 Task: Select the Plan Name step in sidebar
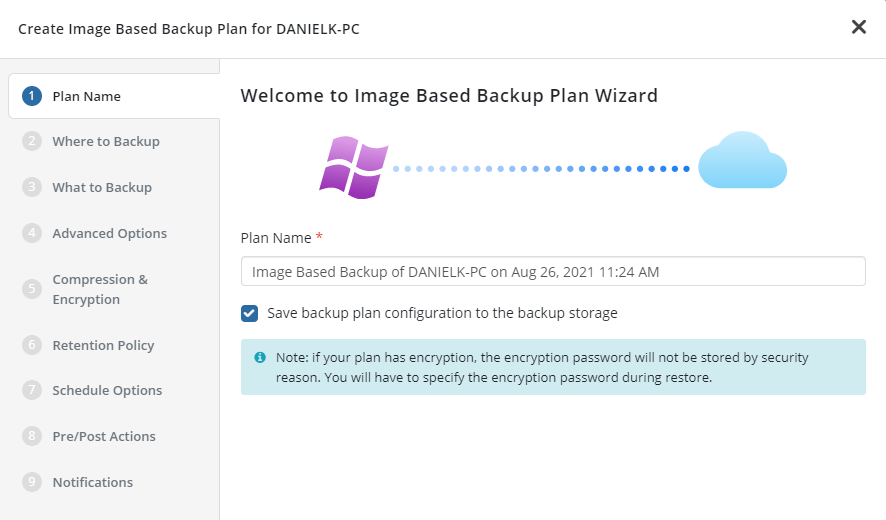click(86, 97)
